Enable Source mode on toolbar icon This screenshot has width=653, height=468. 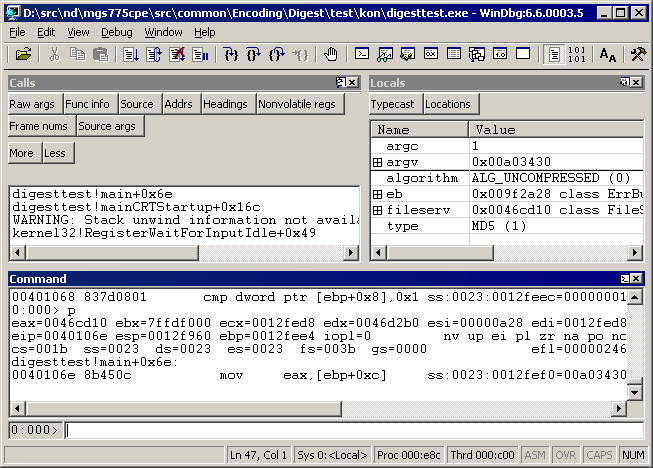pyautogui.click(x=554, y=55)
